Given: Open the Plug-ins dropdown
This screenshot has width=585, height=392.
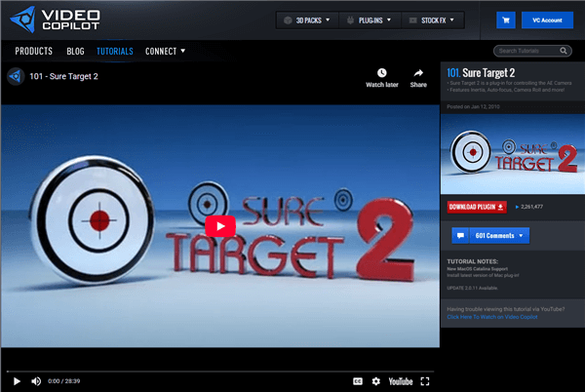Looking at the screenshot, I should click(370, 20).
